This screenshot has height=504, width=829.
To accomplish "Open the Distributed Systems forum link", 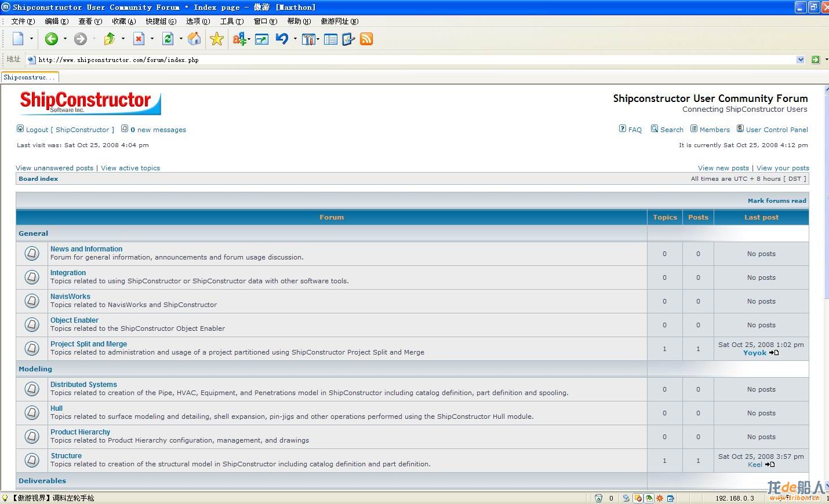I will [x=83, y=385].
